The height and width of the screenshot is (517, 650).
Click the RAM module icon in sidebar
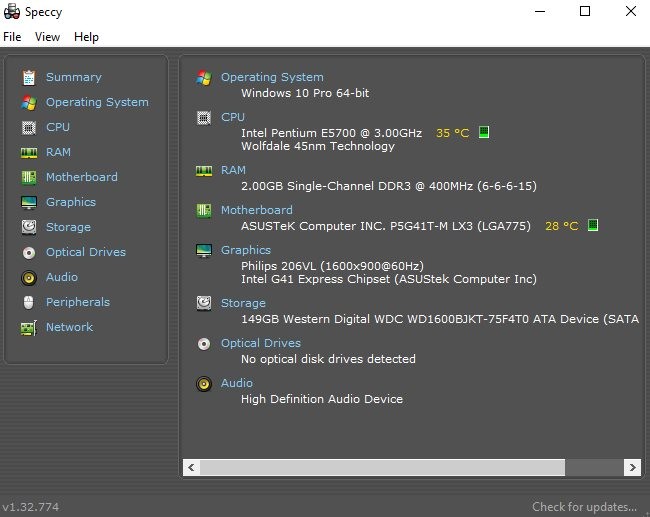pos(29,153)
